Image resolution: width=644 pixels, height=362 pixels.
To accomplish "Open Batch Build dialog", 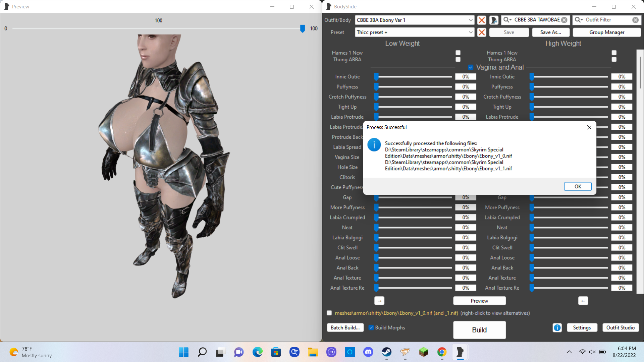I will (x=345, y=328).
